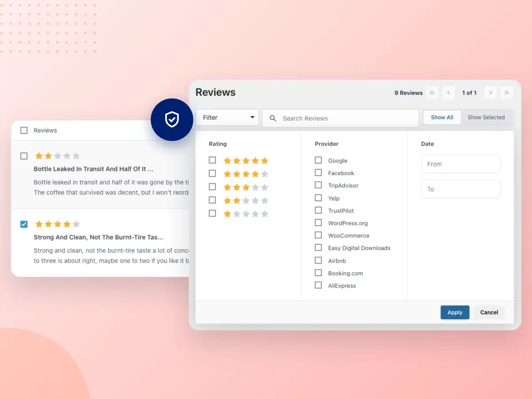Viewport: 532px width, 399px height.
Task: Click the four-star stars in the Strong And Clean review
Action: 57,224
